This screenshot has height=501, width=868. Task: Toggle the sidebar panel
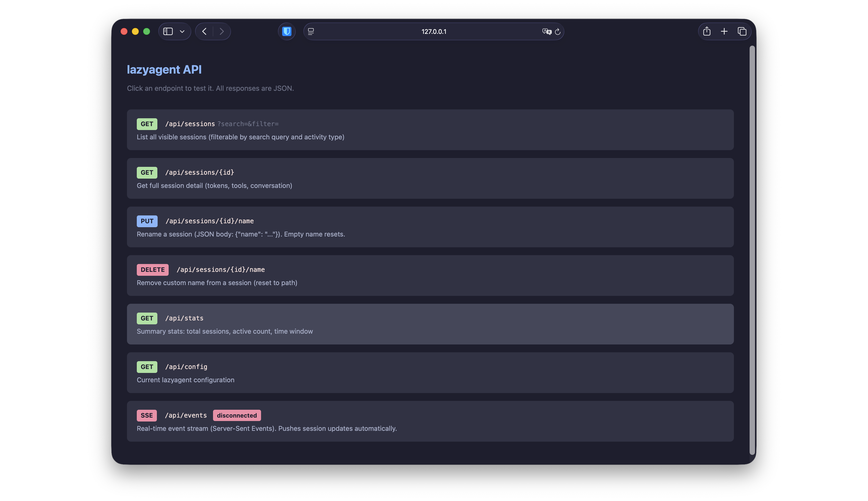(x=168, y=31)
